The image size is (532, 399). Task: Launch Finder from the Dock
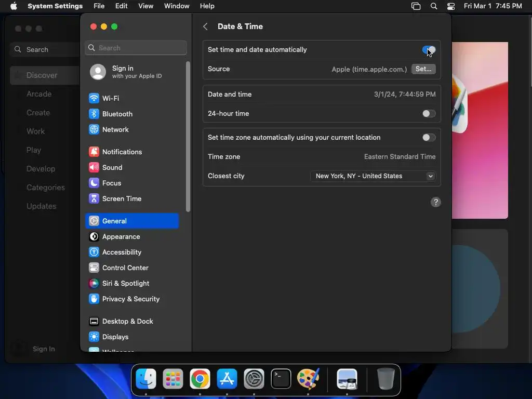pos(146,379)
